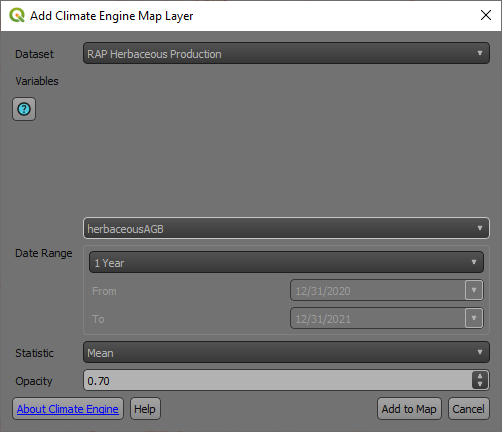
Task: Click the Date Range label
Action: tap(44, 253)
